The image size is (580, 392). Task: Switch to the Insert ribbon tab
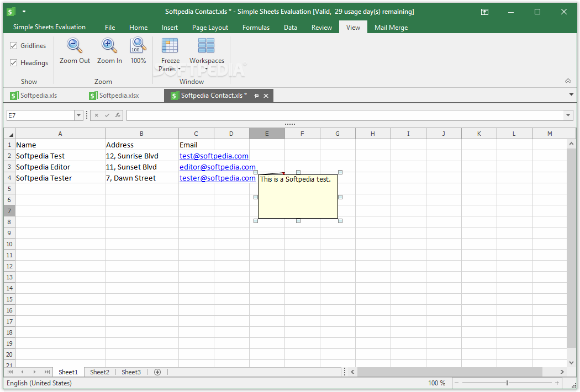[170, 28]
